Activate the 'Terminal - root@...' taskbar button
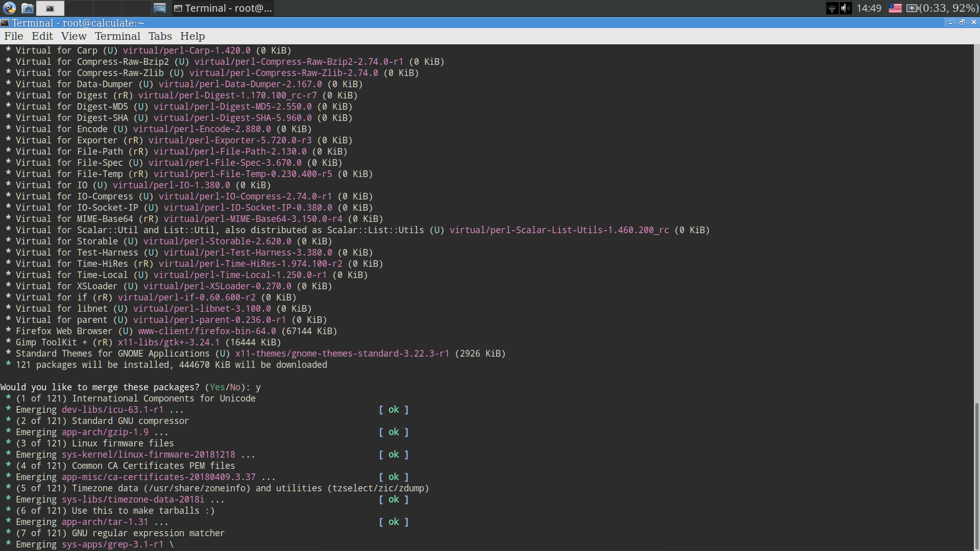This screenshot has height=551, width=980. (x=223, y=8)
